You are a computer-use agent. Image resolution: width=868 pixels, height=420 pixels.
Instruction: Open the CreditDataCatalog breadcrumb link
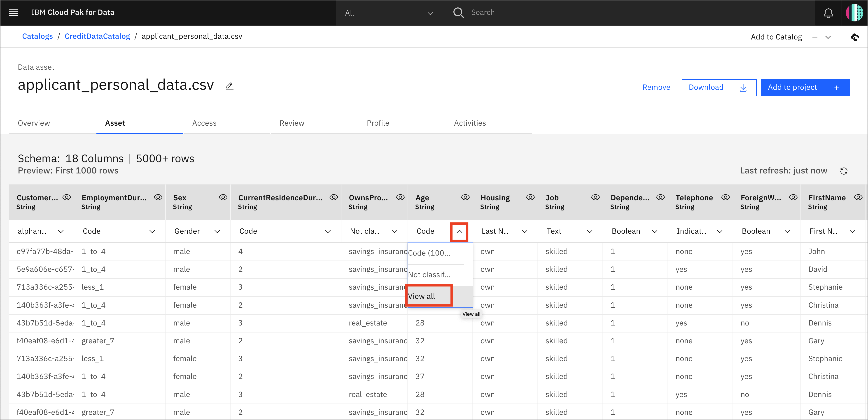97,36
